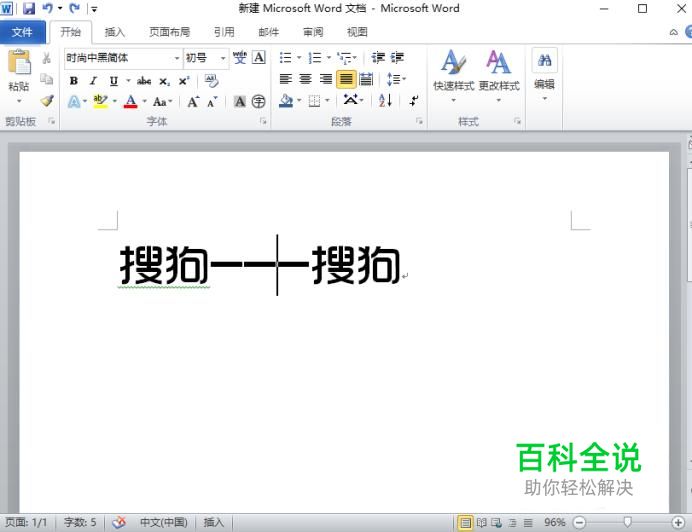Open the text highlight color dropdown arrow
The height and width of the screenshot is (532, 692).
point(114,102)
